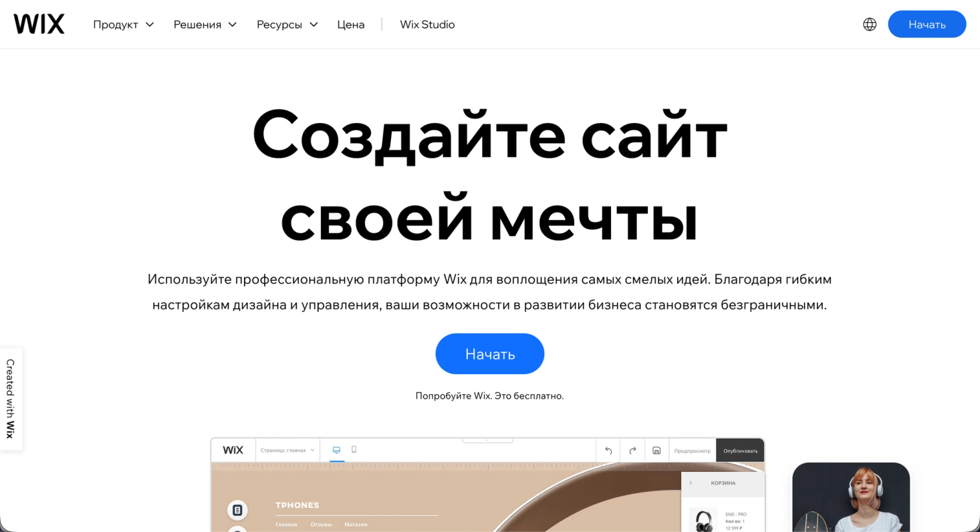The image size is (980, 532).
Task: Expand the Продукт menu
Action: 124,24
